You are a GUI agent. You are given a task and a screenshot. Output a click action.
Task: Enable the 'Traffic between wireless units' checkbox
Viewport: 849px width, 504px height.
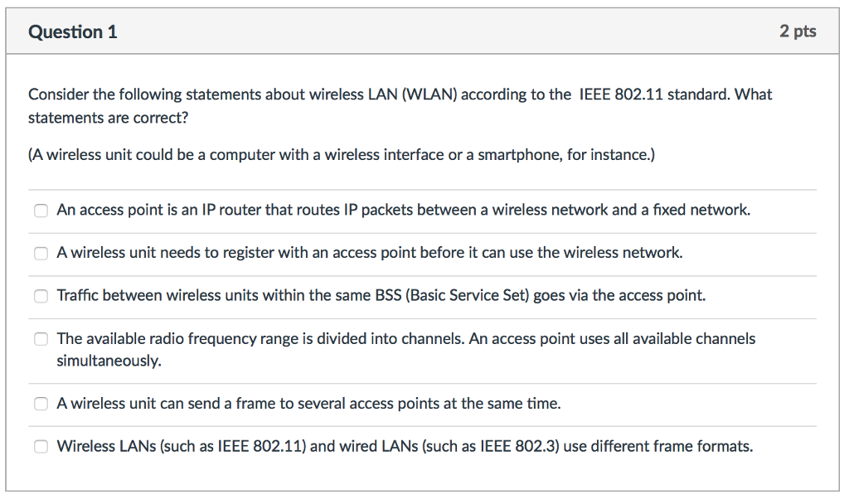pos(41,296)
